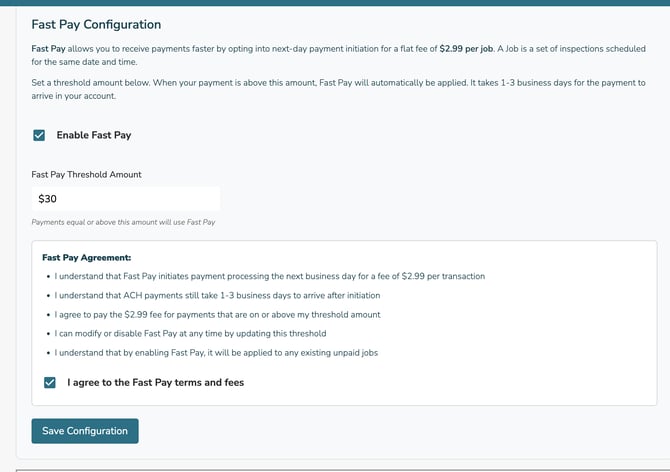Click helper text about payments using Fast Pay
This screenshot has height=472, width=670.
tap(124, 221)
